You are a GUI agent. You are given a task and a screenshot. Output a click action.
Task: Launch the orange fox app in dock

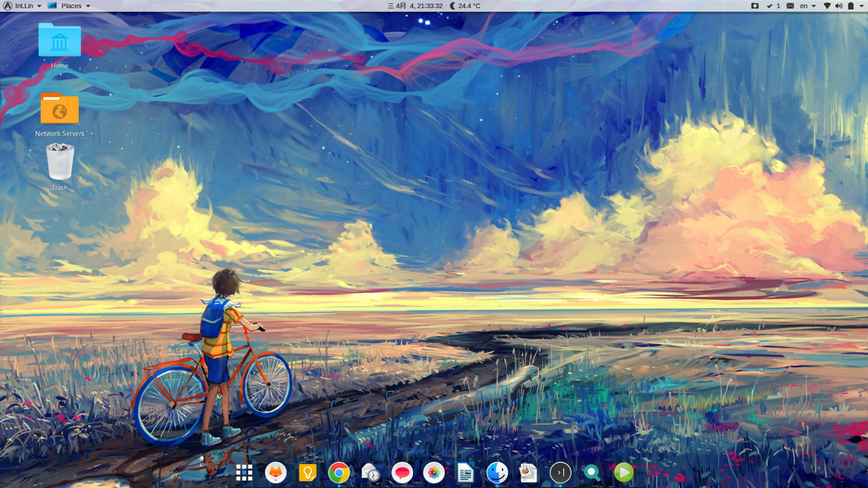276,473
